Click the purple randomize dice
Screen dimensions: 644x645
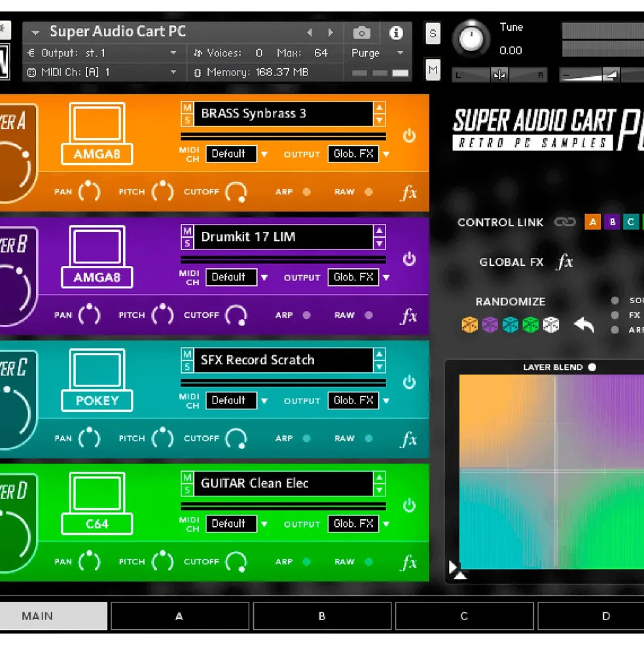coord(490,325)
